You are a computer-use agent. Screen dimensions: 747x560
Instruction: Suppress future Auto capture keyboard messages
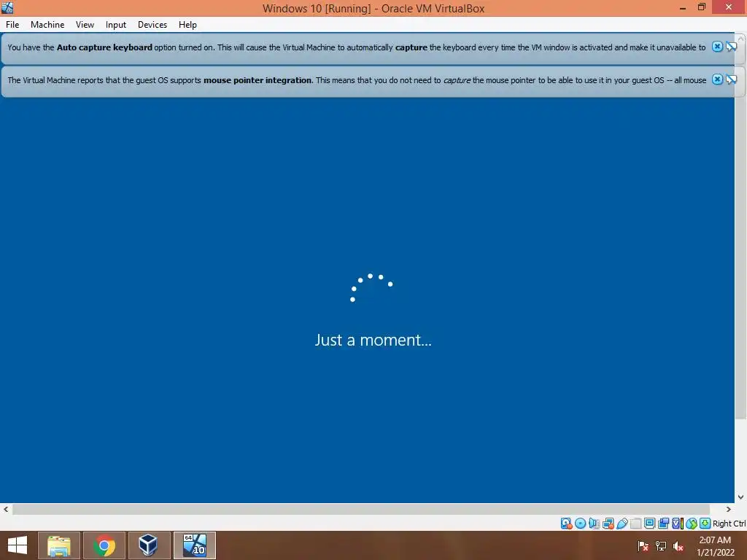coord(731,47)
